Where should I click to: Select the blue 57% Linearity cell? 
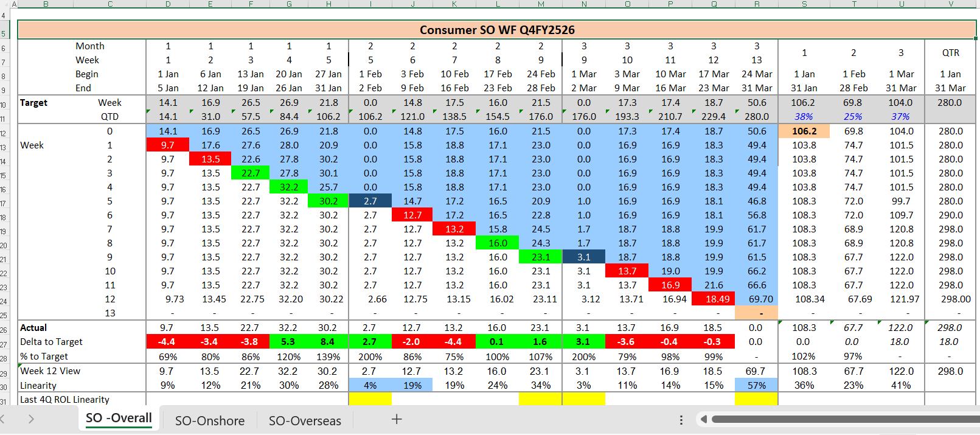(x=756, y=385)
